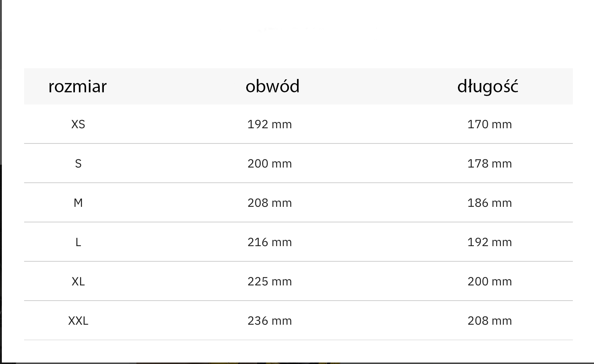Click the 170 mm length value
The width and height of the screenshot is (594, 364).
(x=489, y=124)
